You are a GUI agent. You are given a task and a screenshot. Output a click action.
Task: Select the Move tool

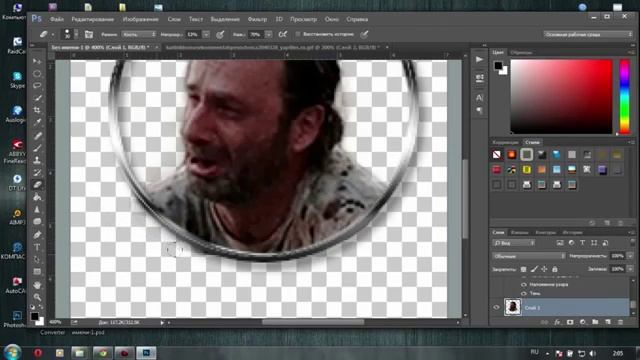pyautogui.click(x=37, y=61)
